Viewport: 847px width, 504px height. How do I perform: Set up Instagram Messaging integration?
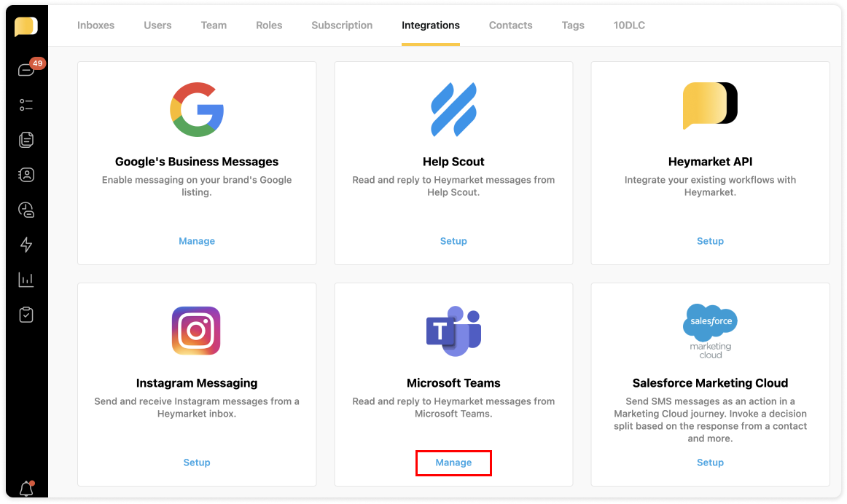point(197,462)
